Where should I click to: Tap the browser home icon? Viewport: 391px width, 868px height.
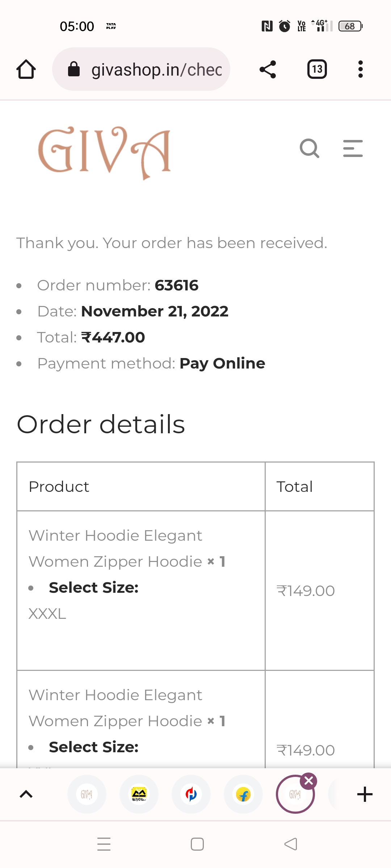pos(26,69)
